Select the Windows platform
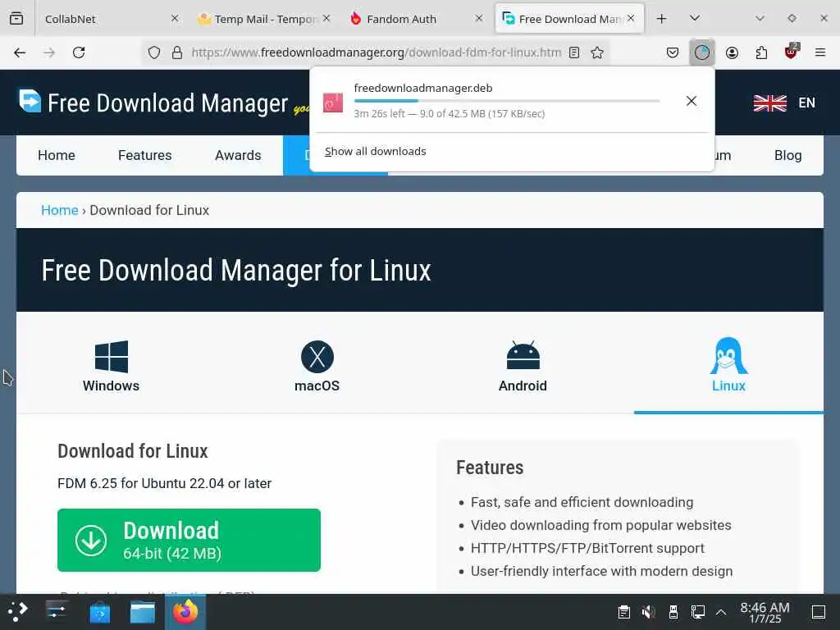Screen dimensions: 840x630 click(x=111, y=367)
